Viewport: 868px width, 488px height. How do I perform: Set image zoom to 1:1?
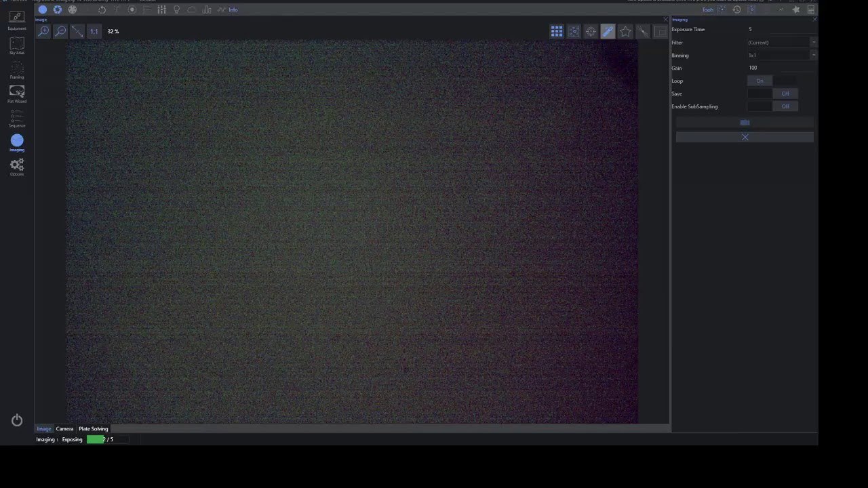(x=94, y=31)
